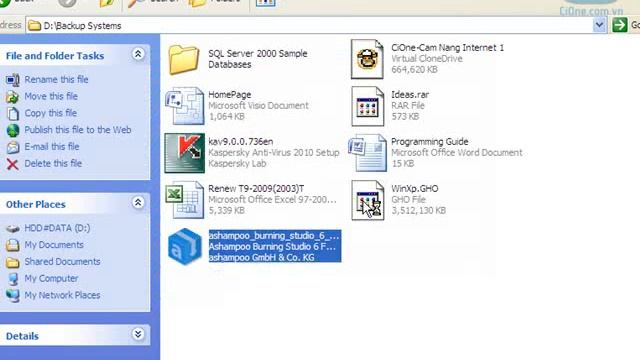This screenshot has width=640, height=360.
Task: Click the Other Places header title
Action: [x=36, y=204]
